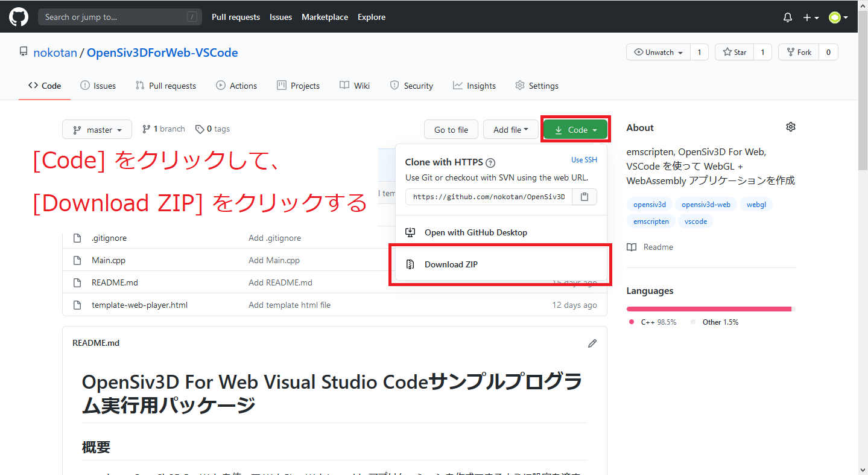Click the watchers count 1
Viewport: 868px width, 475px height.
[x=700, y=53]
